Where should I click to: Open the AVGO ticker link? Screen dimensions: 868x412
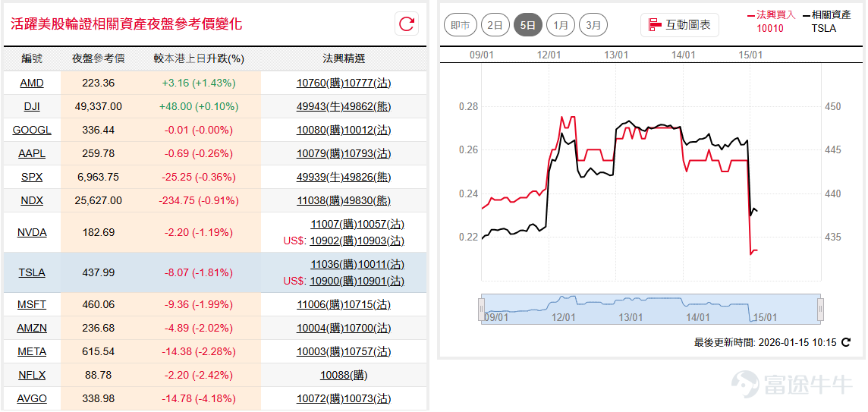pyautogui.click(x=32, y=398)
